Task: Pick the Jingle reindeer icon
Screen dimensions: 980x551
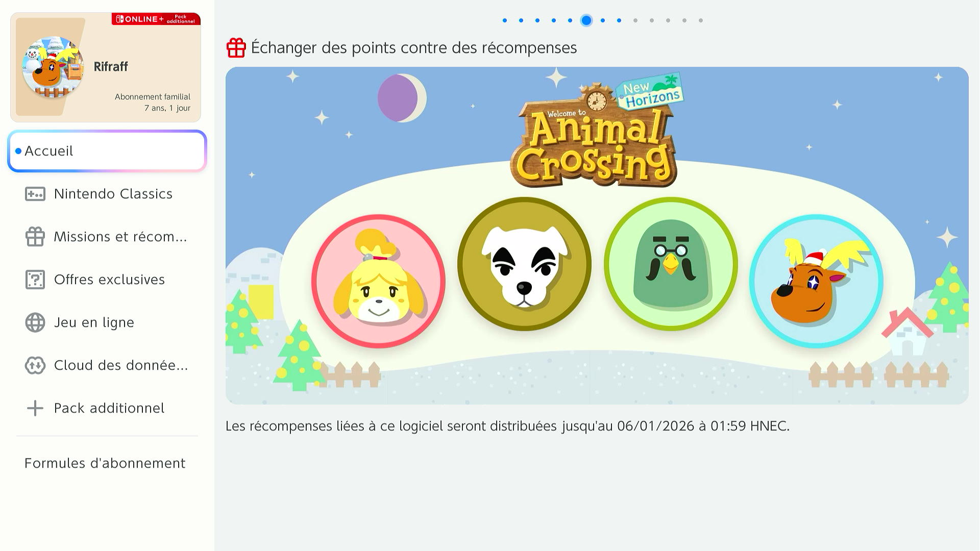Action: coord(816,281)
